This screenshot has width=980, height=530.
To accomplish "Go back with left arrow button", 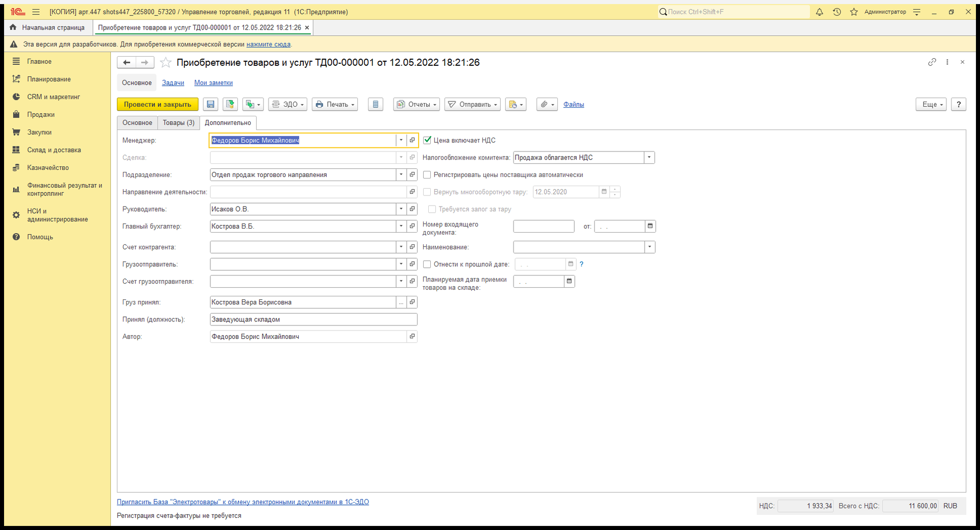I will 127,63.
